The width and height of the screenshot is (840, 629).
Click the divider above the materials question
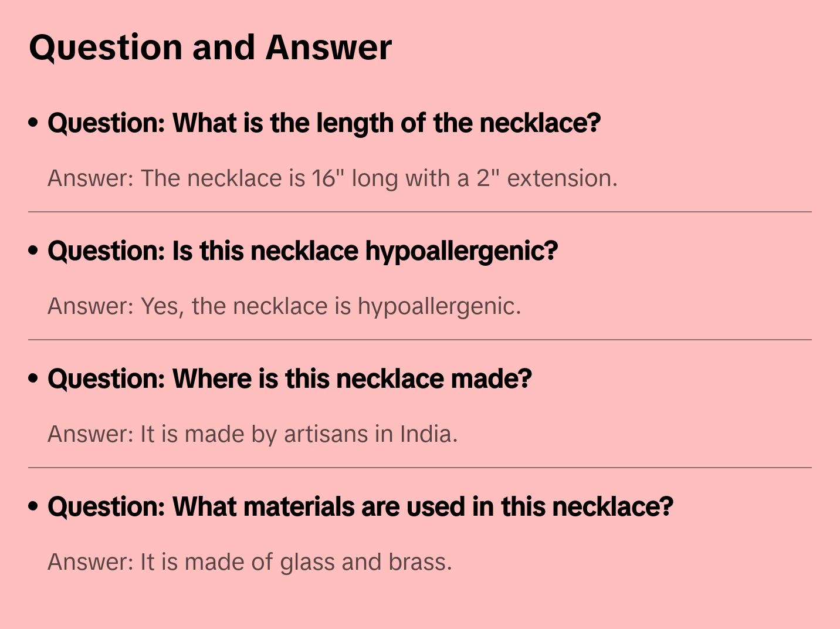[x=420, y=468]
